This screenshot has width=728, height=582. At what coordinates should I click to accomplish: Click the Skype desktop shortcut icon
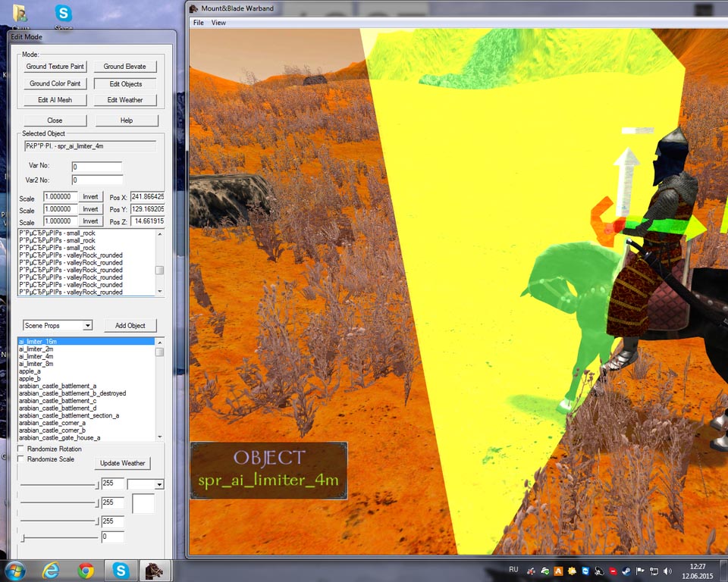coord(64,14)
